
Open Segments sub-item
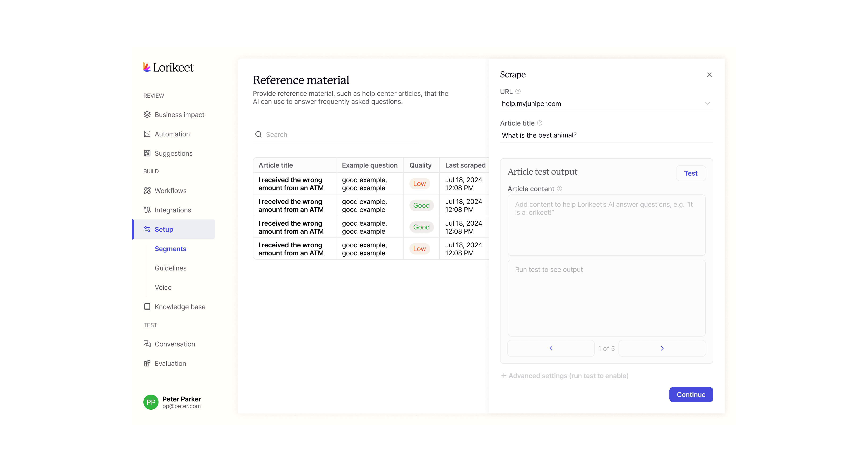click(x=171, y=249)
